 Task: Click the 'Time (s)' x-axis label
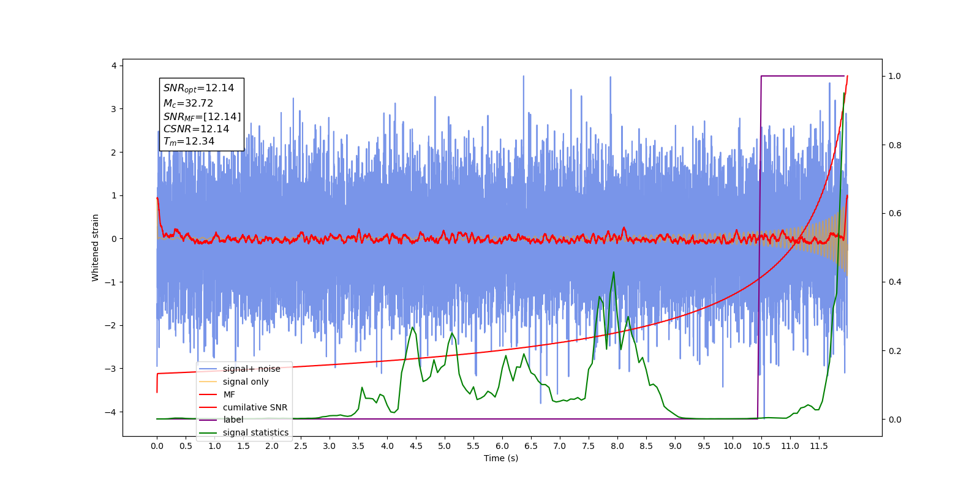tap(501, 458)
